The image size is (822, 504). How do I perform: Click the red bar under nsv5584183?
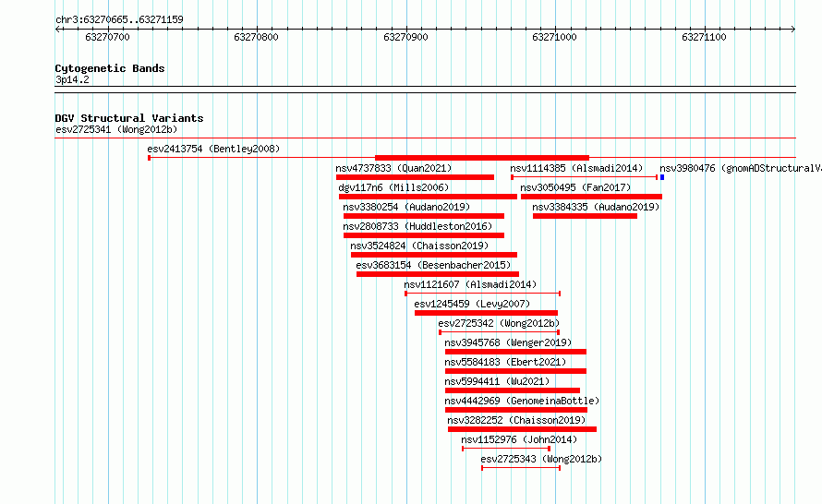(x=516, y=371)
